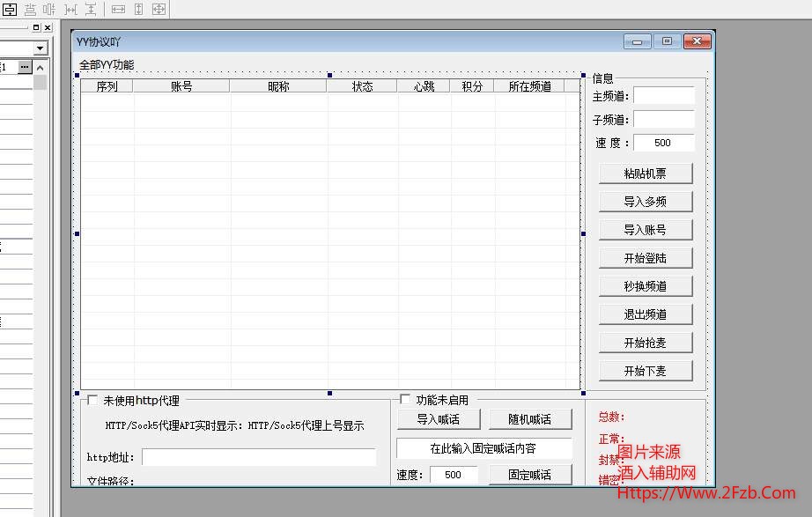Click the 导入账号 button
The height and width of the screenshot is (517, 812).
coord(646,230)
